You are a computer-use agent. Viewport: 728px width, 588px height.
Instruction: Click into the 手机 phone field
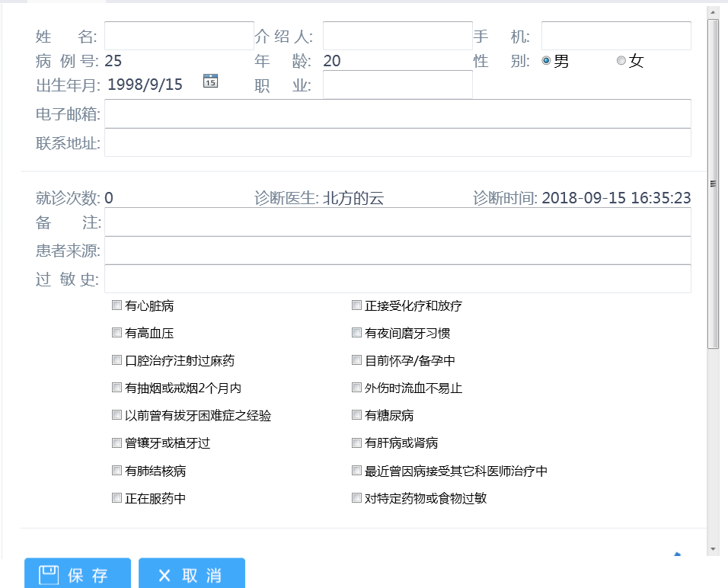coord(616,36)
